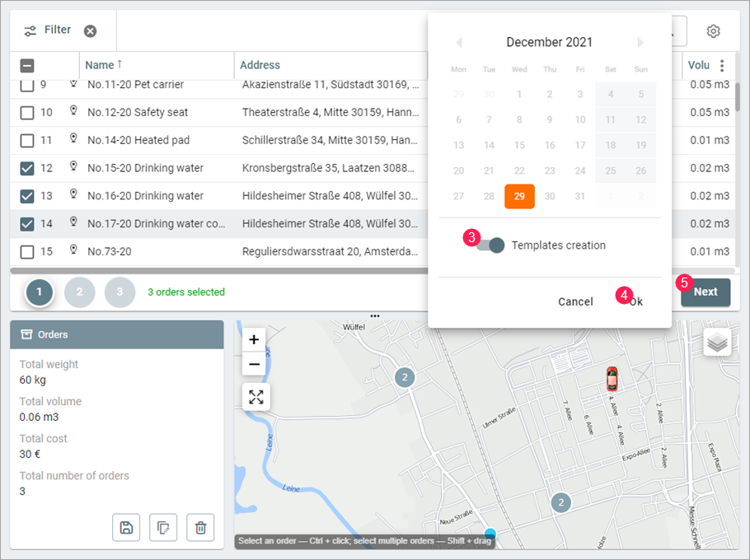Sort by the Name column header
The width and height of the screenshot is (750, 560).
[100, 65]
